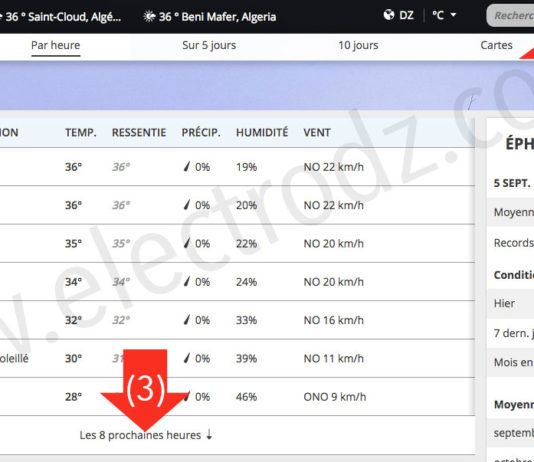This screenshot has width=534, height=462.
Task: Click the down arrow after Les 8 prochaines heures
Action: pyautogui.click(x=209, y=434)
